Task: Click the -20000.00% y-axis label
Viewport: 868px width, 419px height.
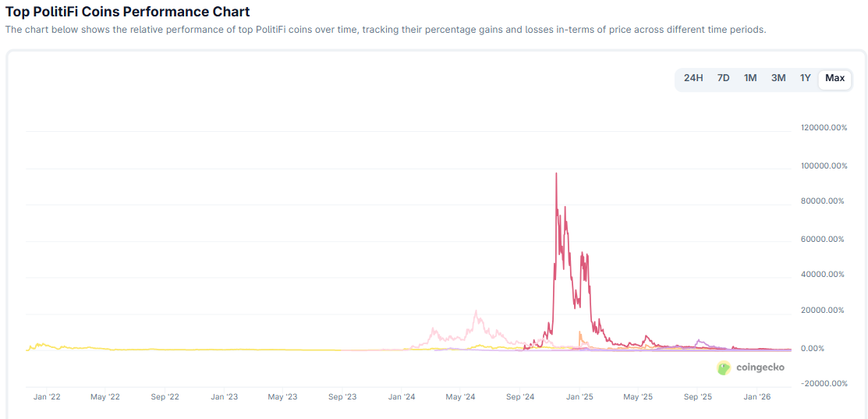Action: 824,383
